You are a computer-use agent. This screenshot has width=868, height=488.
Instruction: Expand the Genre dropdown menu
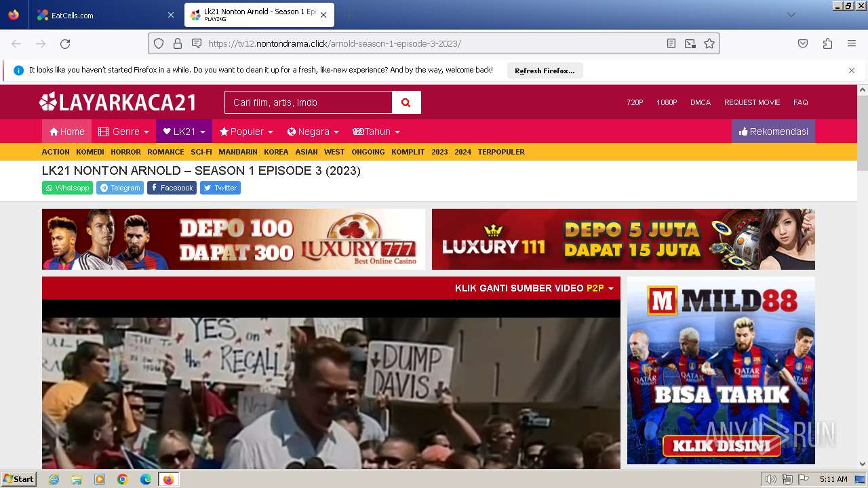pos(123,131)
